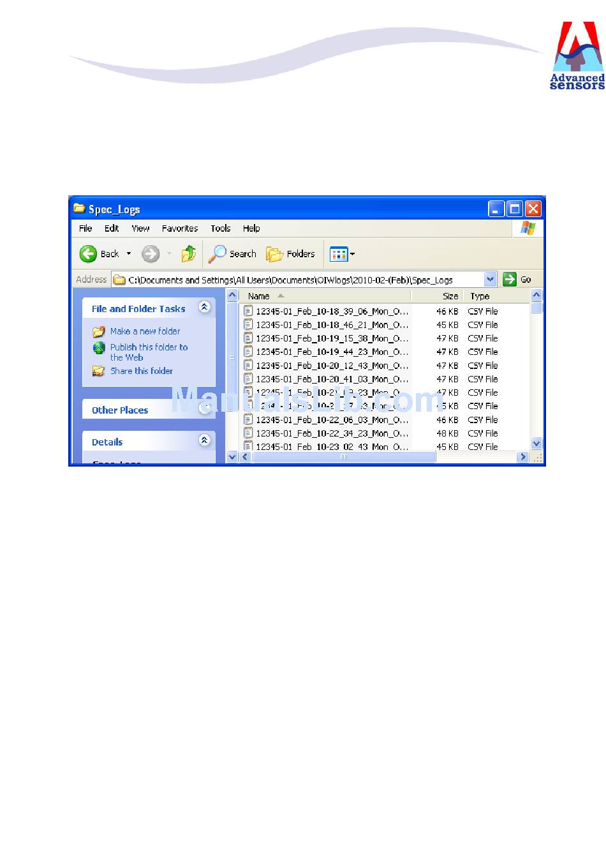Viewport: 606px width, 868px height.
Task: Collapse the Details panel
Action: [x=204, y=440]
